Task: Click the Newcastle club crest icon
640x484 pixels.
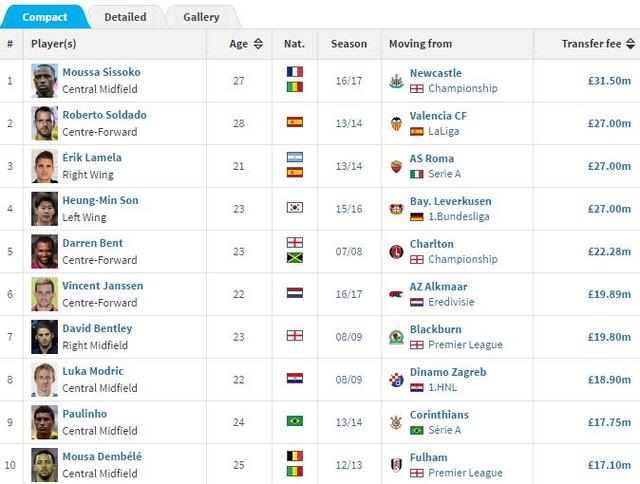Action: click(396, 81)
